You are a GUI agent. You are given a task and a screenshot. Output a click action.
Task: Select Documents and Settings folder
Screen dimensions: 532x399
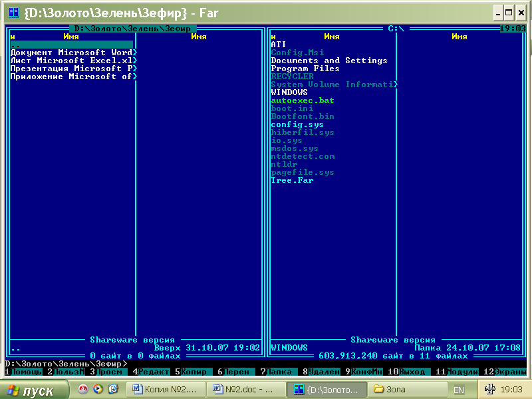329,61
